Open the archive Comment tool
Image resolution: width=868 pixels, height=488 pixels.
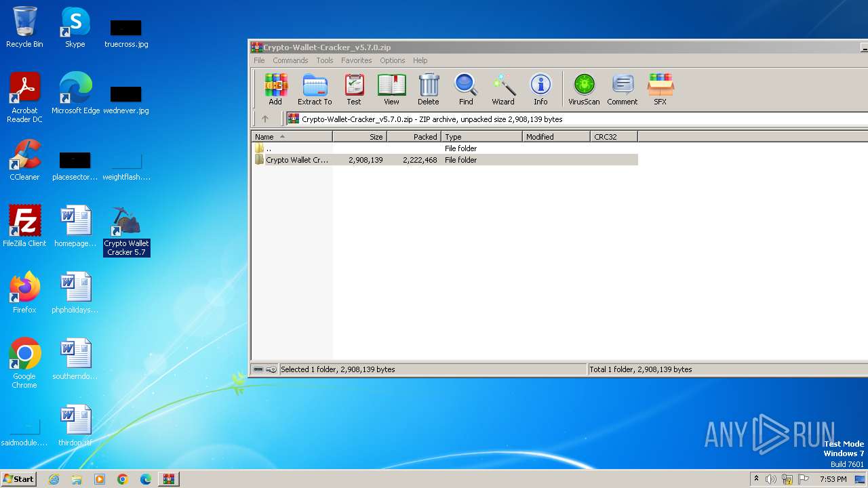[x=623, y=89]
